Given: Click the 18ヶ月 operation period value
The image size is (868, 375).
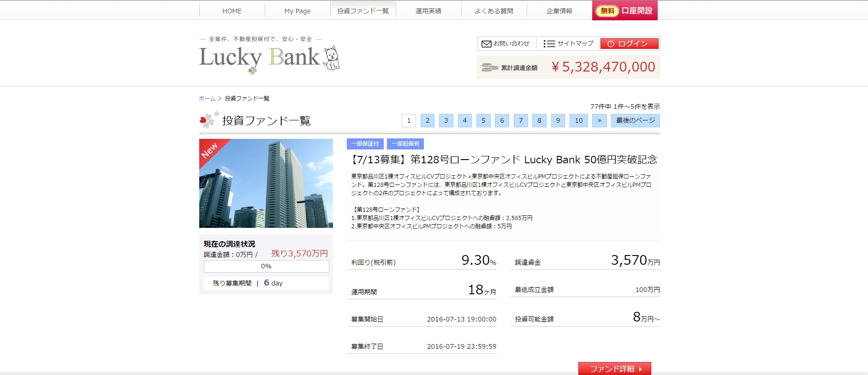Looking at the screenshot, I should 482,290.
